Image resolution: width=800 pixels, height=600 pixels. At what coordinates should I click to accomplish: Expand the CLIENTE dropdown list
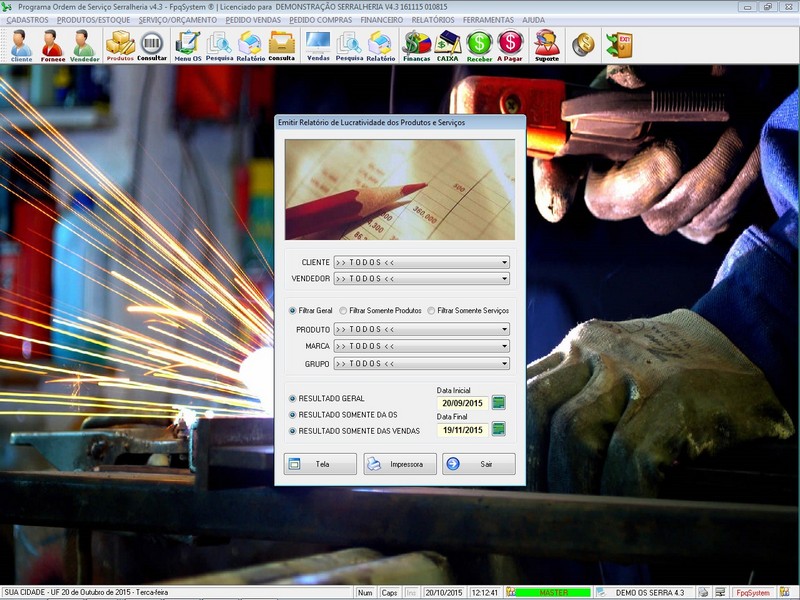(x=504, y=263)
